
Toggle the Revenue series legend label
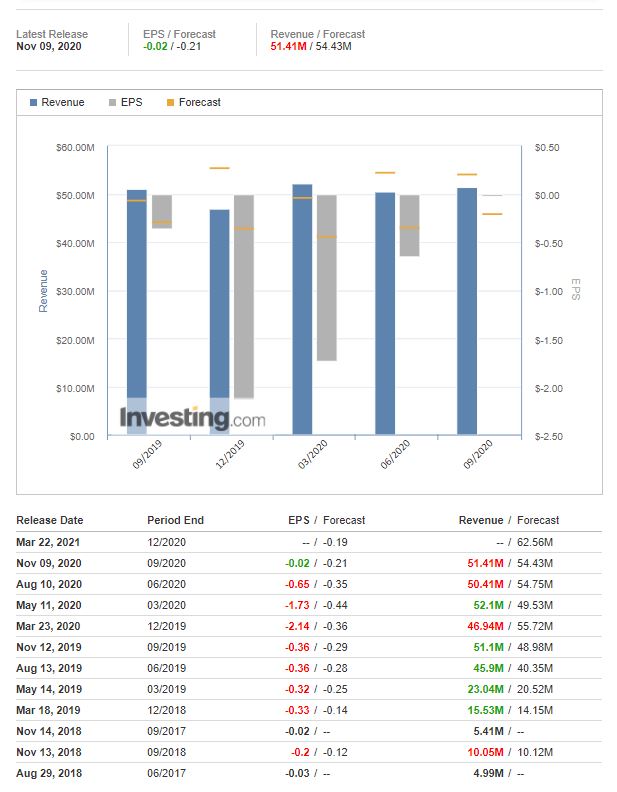pyautogui.click(x=63, y=103)
